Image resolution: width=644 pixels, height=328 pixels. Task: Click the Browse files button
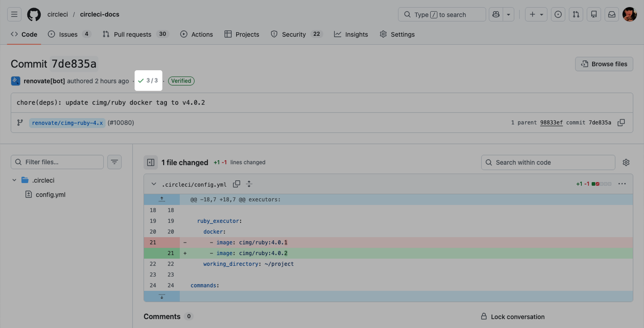pos(604,64)
